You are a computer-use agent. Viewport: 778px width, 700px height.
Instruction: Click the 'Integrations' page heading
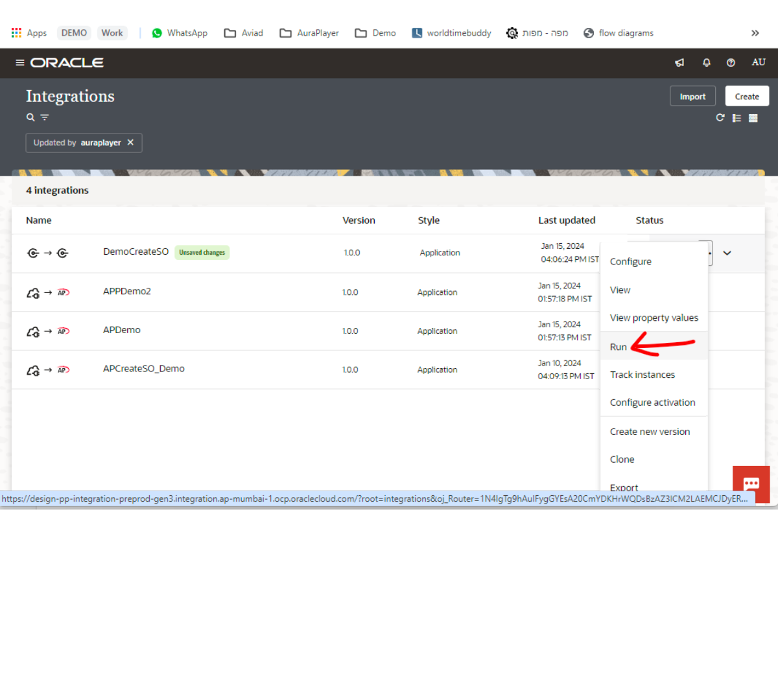[70, 96]
